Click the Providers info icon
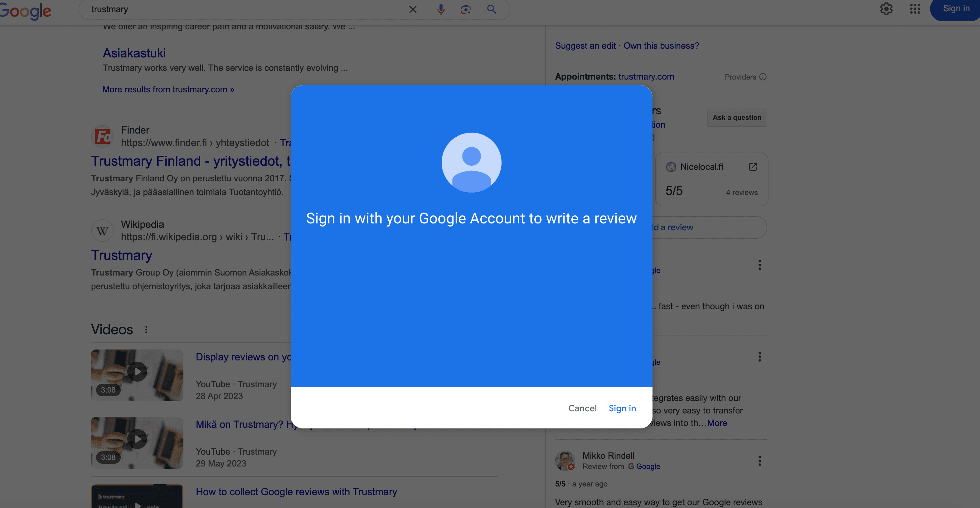Viewport: 980px width, 508px height. click(763, 77)
